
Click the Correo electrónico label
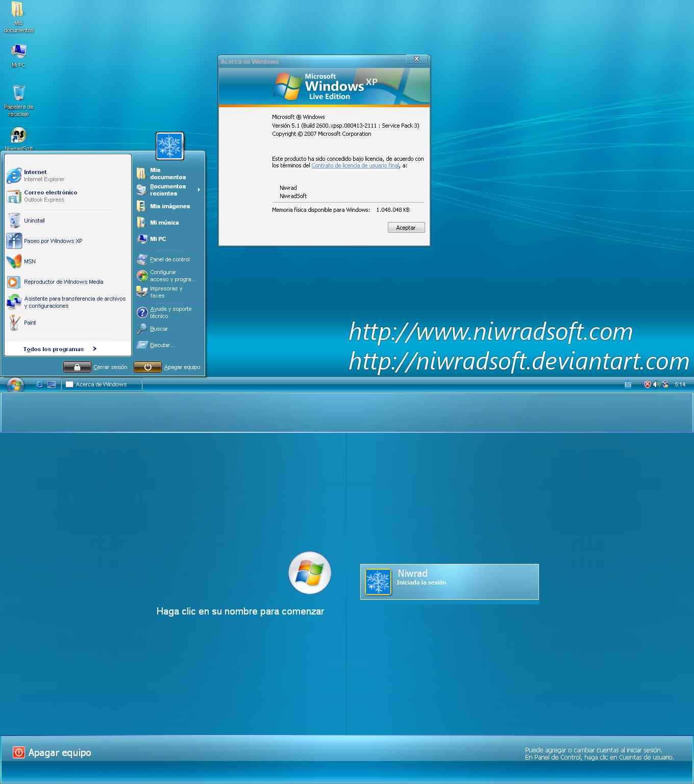[51, 192]
